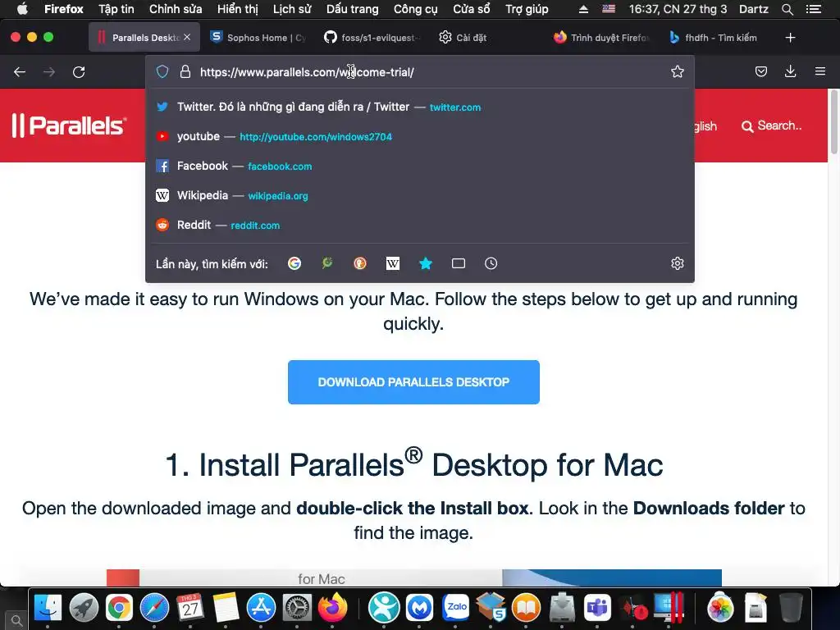
Task: Open Spotlight search in menu bar
Action: pyautogui.click(x=787, y=9)
